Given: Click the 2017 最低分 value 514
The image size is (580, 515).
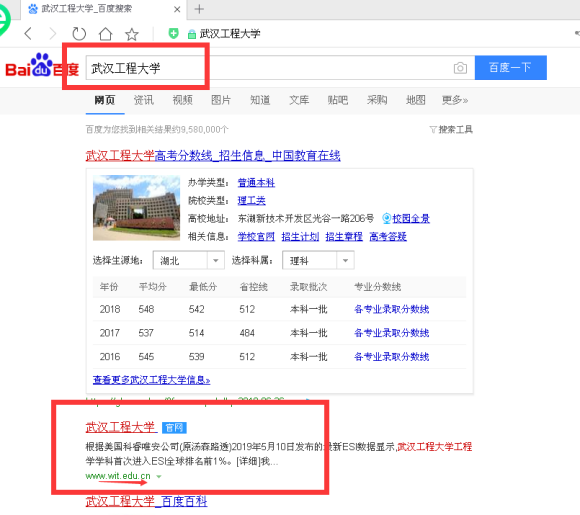Looking at the screenshot, I should tap(196, 333).
